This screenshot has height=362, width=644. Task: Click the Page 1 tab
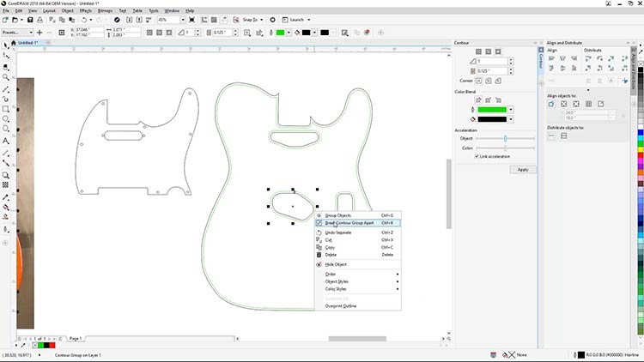coord(76,339)
